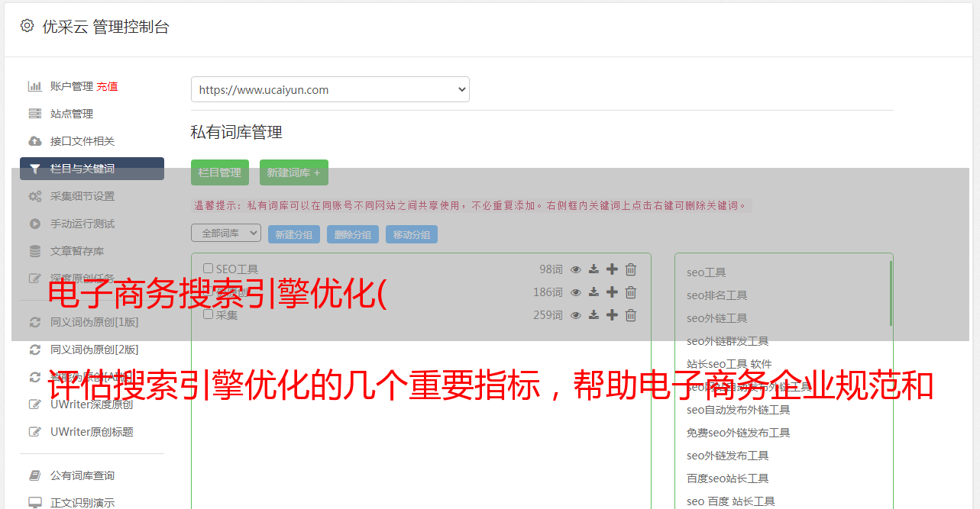Select the 栏目与关键词 sidebar item
The height and width of the screenshot is (509, 980).
click(92, 169)
